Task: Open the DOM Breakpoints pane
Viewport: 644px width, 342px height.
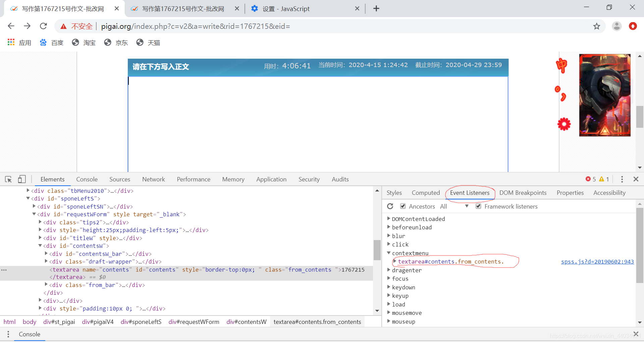Action: (523, 193)
